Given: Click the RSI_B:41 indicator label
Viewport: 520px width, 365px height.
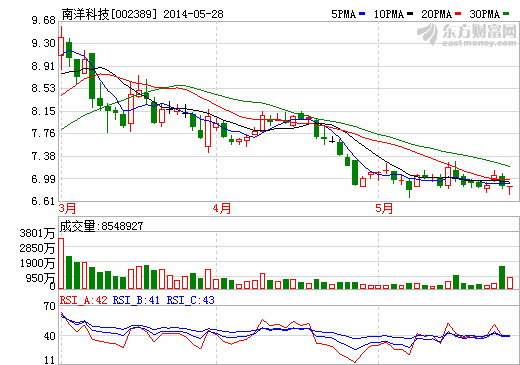Looking at the screenshot, I should [136, 300].
